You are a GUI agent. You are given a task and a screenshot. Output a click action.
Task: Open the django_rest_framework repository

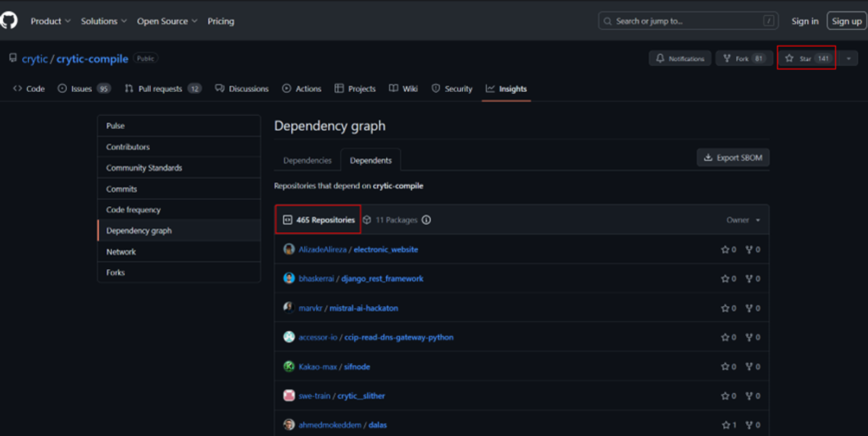tap(382, 279)
